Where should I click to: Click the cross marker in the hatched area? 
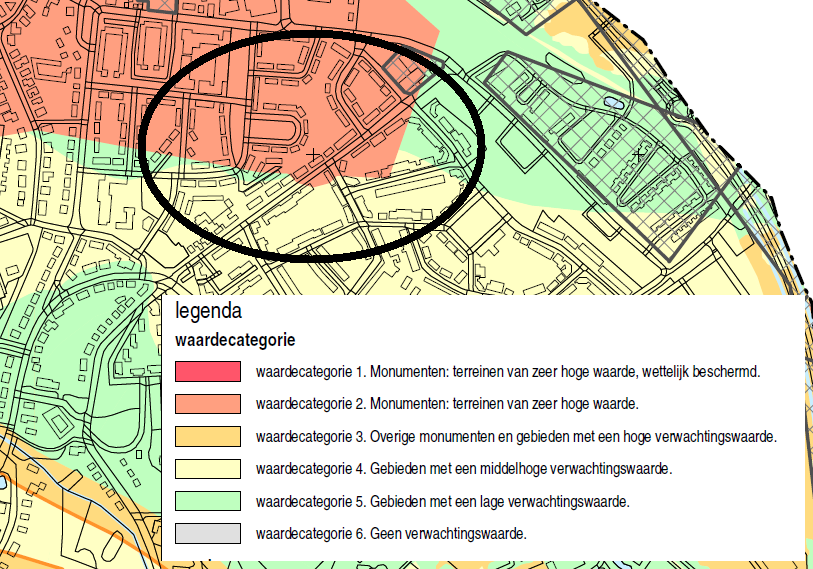638,154
